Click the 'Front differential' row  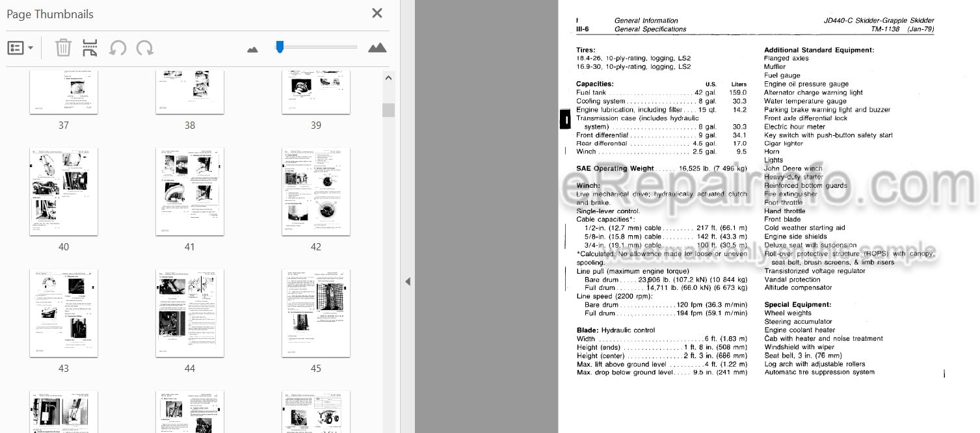pyautogui.click(x=661, y=135)
